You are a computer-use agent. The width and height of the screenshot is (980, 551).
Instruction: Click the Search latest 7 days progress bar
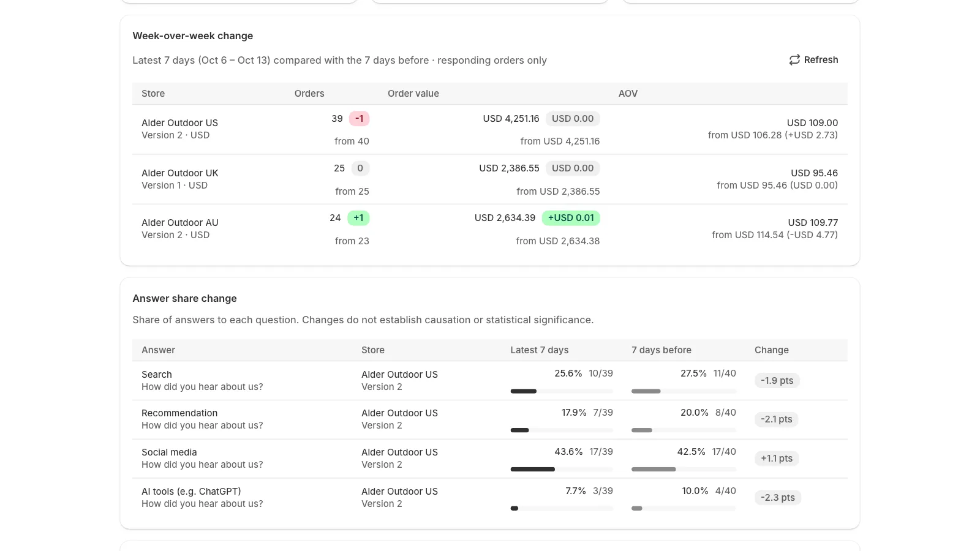tap(562, 391)
